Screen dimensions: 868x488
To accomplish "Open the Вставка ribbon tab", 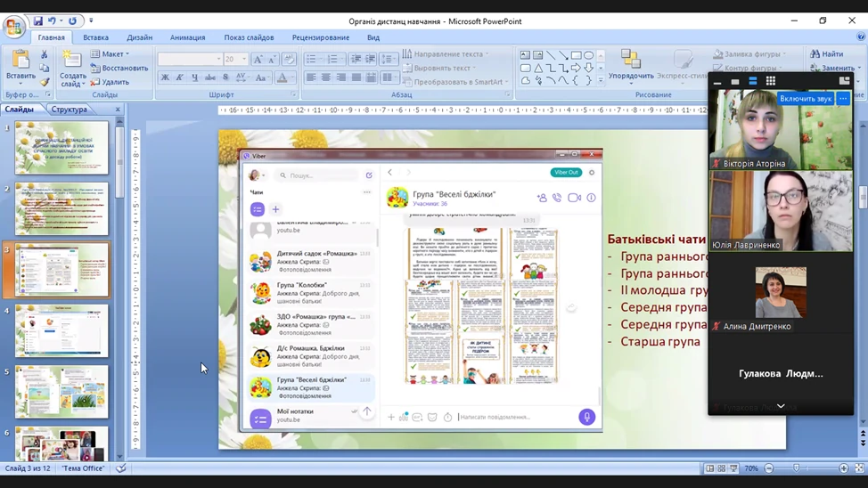I will pyautogui.click(x=95, y=37).
